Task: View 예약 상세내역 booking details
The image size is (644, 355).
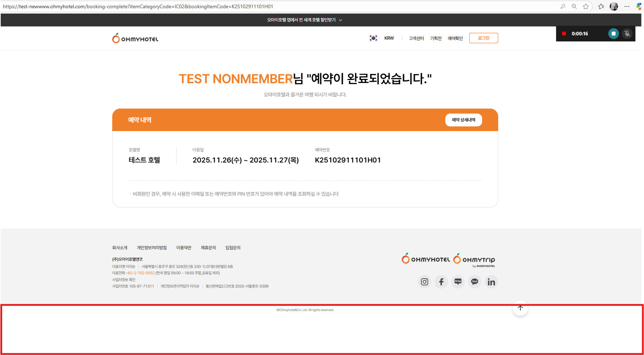Action: click(x=464, y=120)
